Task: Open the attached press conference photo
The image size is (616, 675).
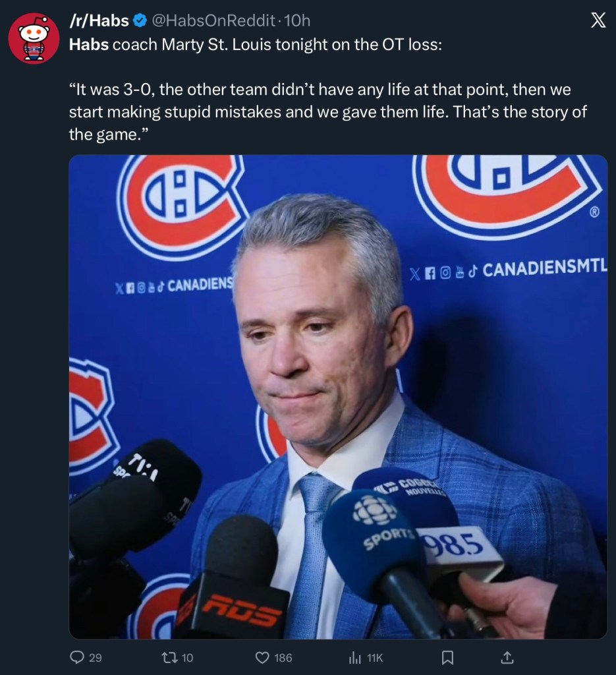Action: [x=338, y=397]
